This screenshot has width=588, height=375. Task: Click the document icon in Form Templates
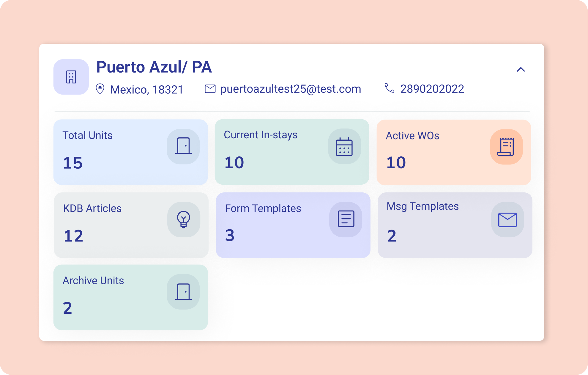pos(346,219)
